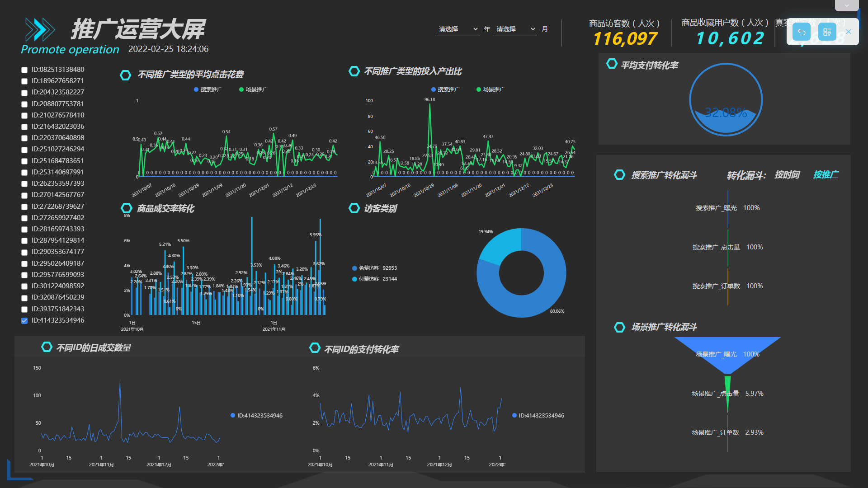Viewport: 868px width, 488px height.
Task: Click the 搜索推广_点击量 100% funnel label
Action: coord(728,247)
